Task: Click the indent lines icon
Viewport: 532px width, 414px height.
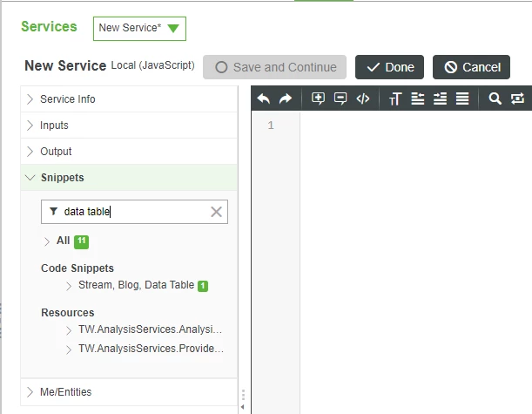Action: (x=440, y=98)
